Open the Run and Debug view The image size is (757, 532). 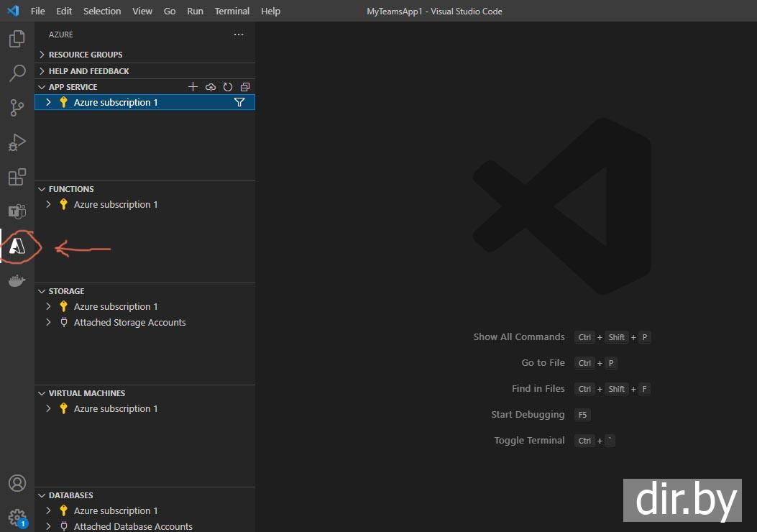coord(17,142)
